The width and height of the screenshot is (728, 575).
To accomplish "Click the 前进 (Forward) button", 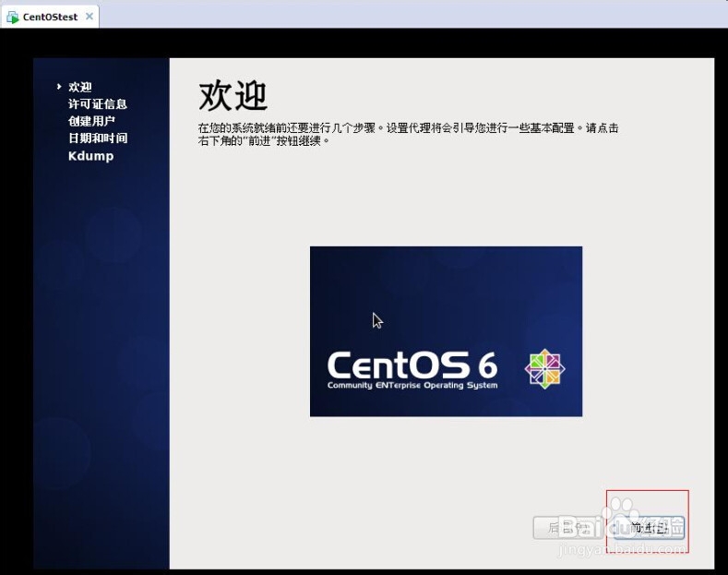I will click(648, 528).
